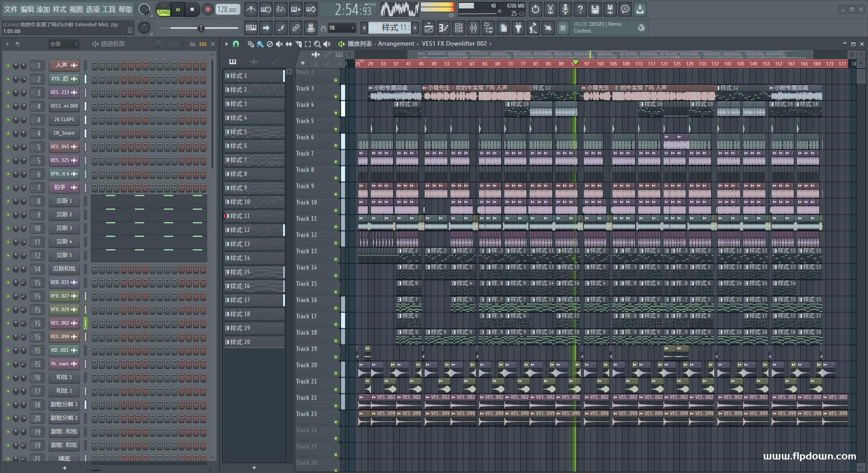Viewport: 868px width, 473px height.
Task: Toggle the metronome icon in the toolbar
Action: pyautogui.click(x=251, y=9)
